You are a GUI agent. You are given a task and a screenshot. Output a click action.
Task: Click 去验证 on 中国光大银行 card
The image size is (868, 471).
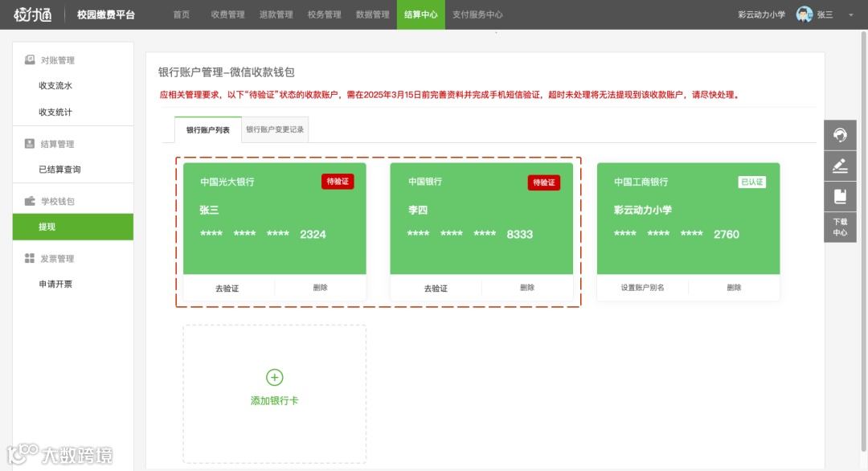coord(227,289)
